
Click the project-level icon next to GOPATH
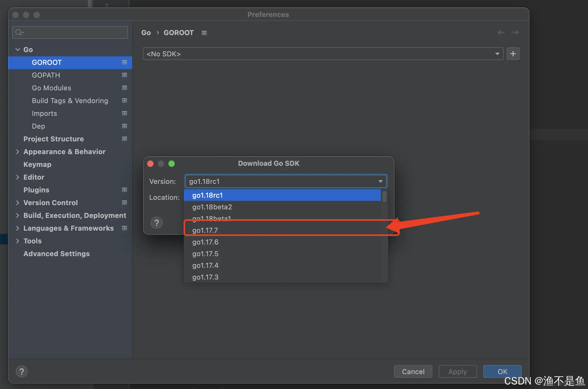point(124,75)
